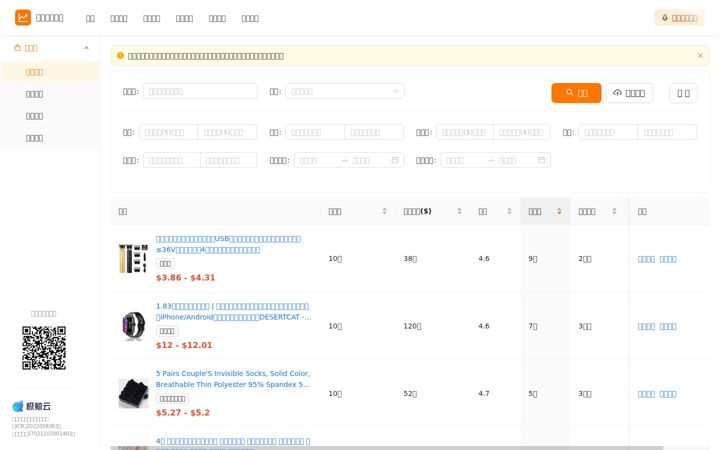Click sort arrows on the highlighted column header
The image size is (720, 450).
pyautogui.click(x=559, y=211)
